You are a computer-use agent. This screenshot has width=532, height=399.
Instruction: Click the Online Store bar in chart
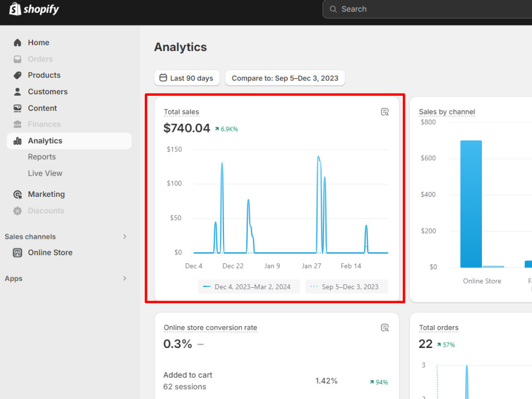(471, 204)
